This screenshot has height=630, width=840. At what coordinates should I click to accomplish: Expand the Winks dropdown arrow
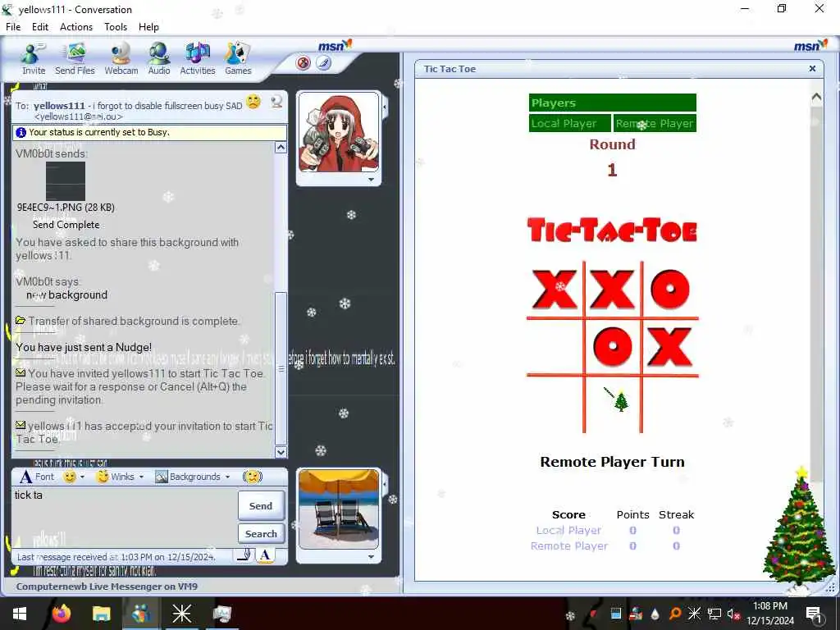[x=141, y=477]
